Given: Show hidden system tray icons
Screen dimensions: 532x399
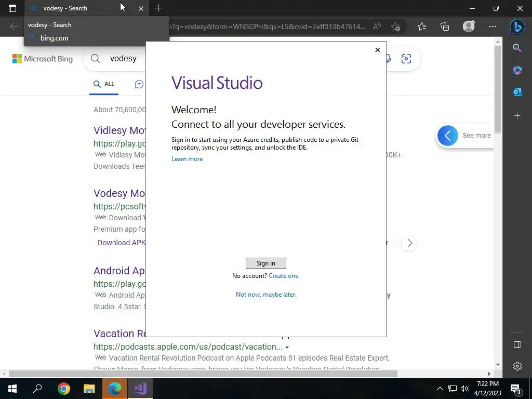Looking at the screenshot, I should tap(440, 389).
